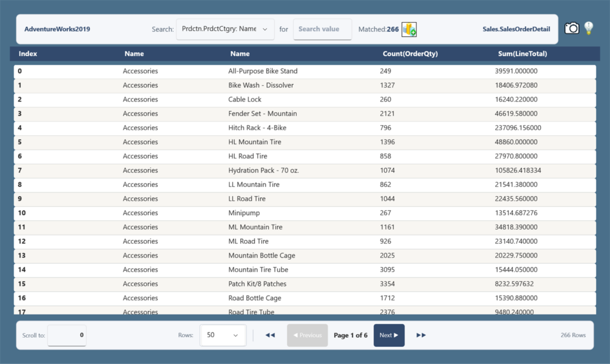Viewport: 610px width, 364px height.
Task: Sort by Sum(LineTotal) column header
Action: pos(522,54)
